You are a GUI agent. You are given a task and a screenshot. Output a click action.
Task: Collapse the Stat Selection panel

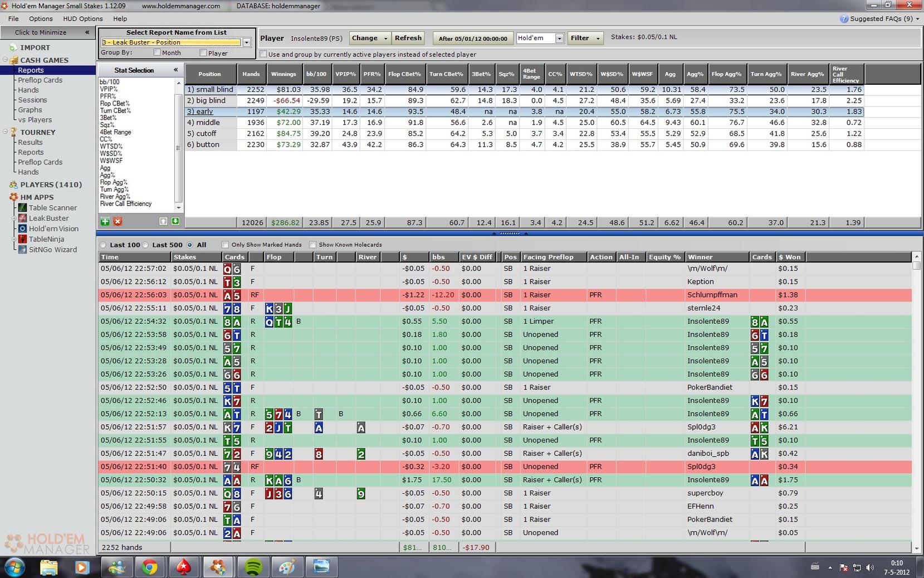(175, 70)
